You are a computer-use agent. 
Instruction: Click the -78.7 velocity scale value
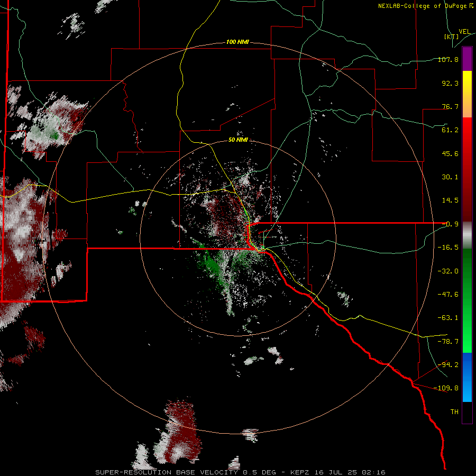click(x=448, y=342)
